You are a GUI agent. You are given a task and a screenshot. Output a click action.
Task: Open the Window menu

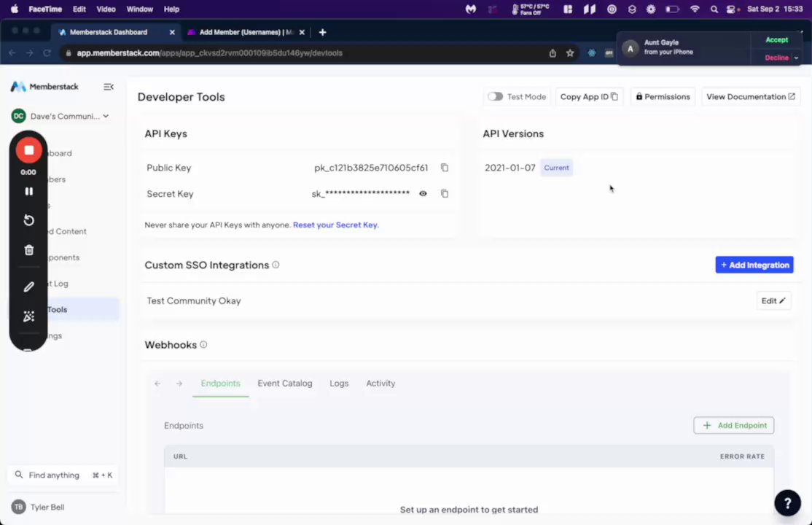(140, 9)
